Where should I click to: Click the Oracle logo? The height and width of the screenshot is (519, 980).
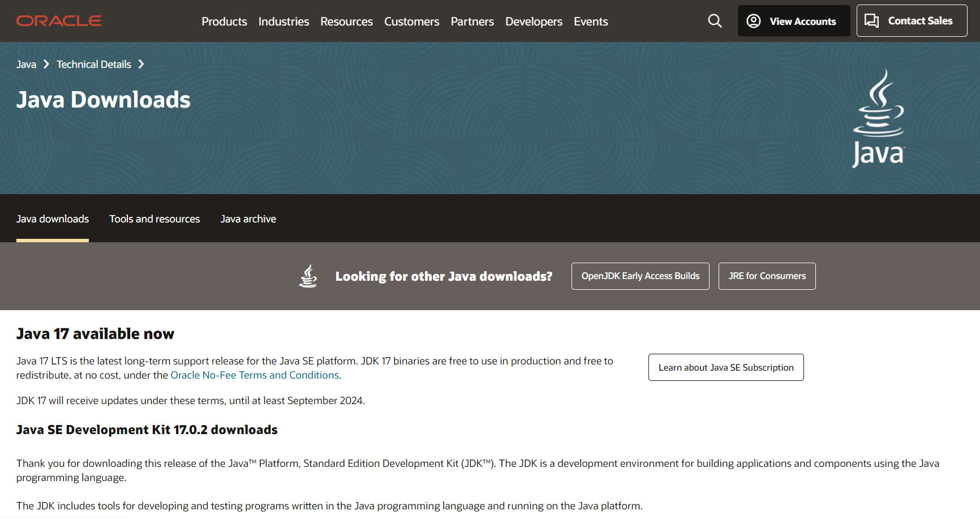[59, 21]
